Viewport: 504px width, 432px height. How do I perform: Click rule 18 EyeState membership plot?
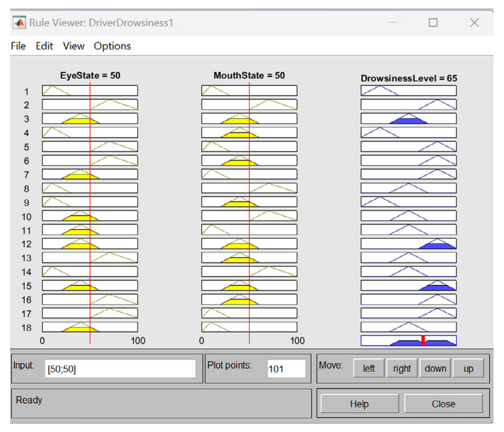[x=90, y=327]
